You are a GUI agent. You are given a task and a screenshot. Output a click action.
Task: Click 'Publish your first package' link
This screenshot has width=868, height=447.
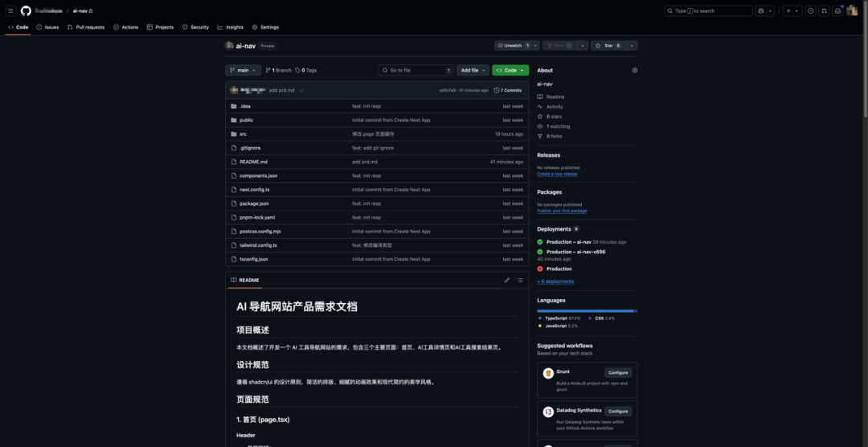click(x=562, y=211)
